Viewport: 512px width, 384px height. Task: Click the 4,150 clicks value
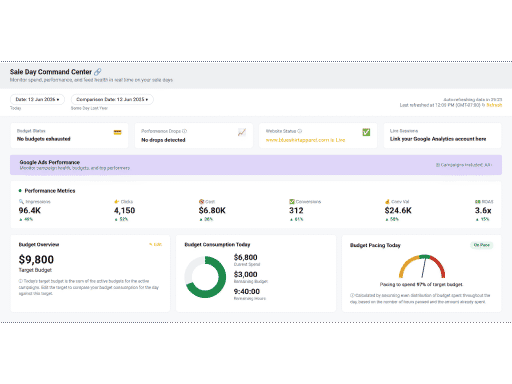click(125, 211)
